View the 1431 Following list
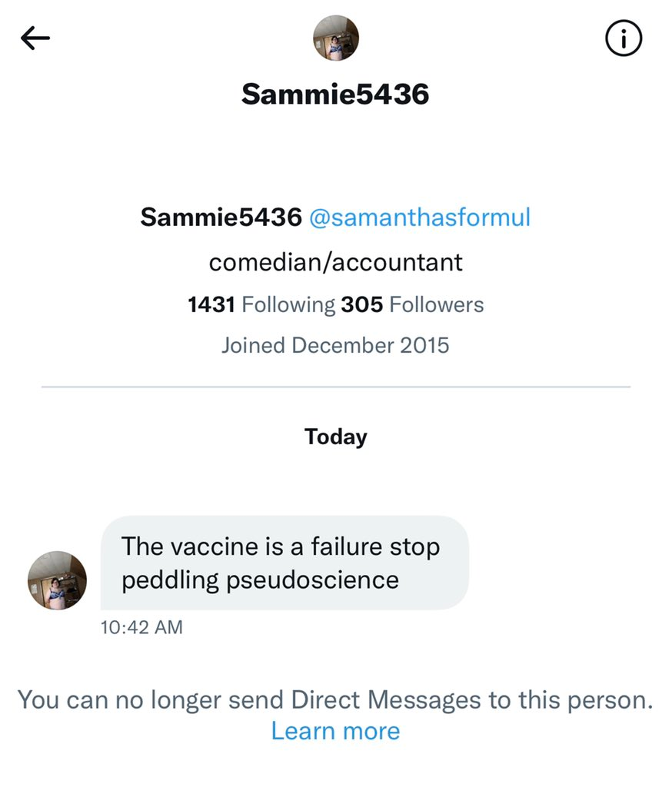Screen dimensions: 672x787 point(261,304)
